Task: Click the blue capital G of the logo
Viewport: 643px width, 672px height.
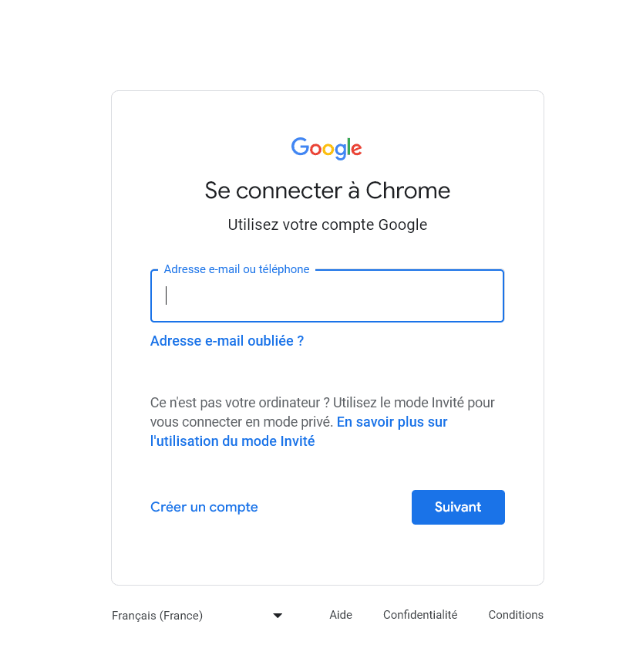Action: pos(300,146)
